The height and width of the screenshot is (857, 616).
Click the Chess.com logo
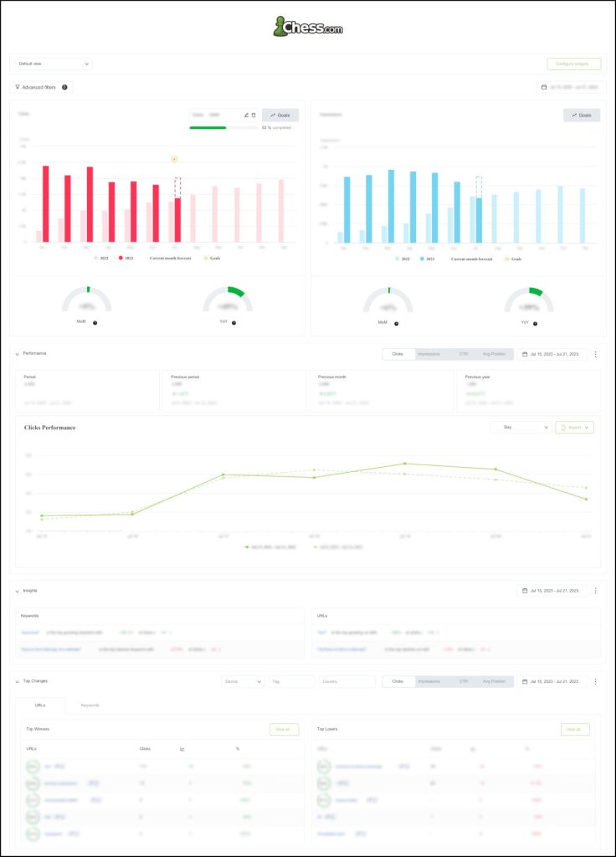click(308, 26)
